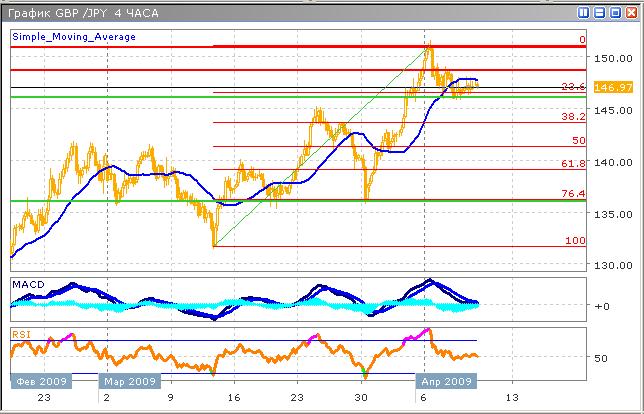
Task: Click the Fibonacci 100 level label
Action: (575, 241)
